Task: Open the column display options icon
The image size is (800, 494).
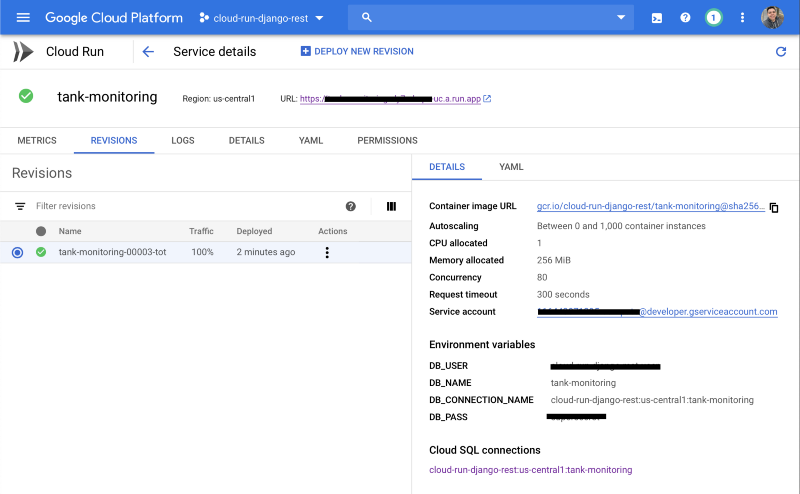Action: (x=391, y=206)
